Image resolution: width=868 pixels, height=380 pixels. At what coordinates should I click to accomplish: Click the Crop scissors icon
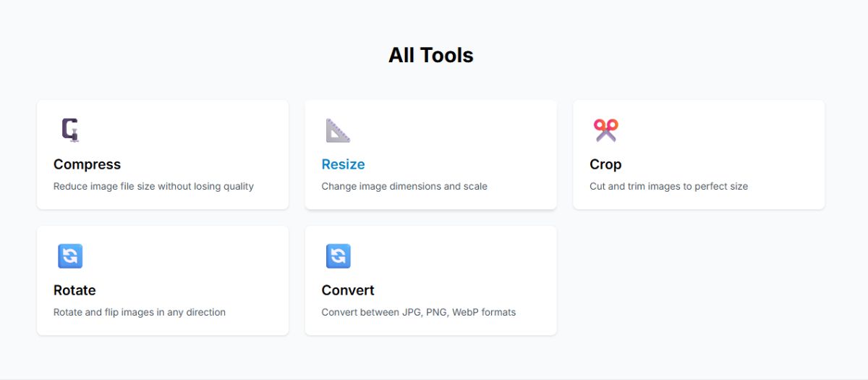point(606,130)
